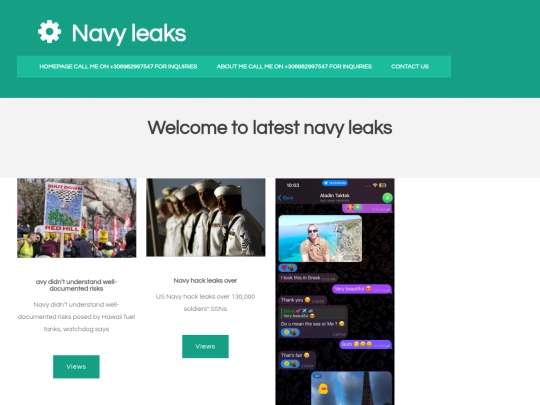Open the Contact Us menu item

click(x=410, y=66)
